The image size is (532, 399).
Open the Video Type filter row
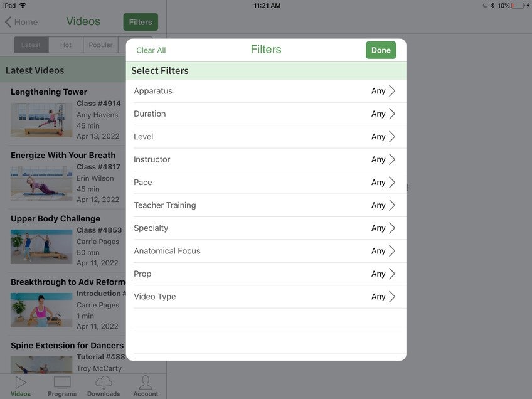pos(265,297)
